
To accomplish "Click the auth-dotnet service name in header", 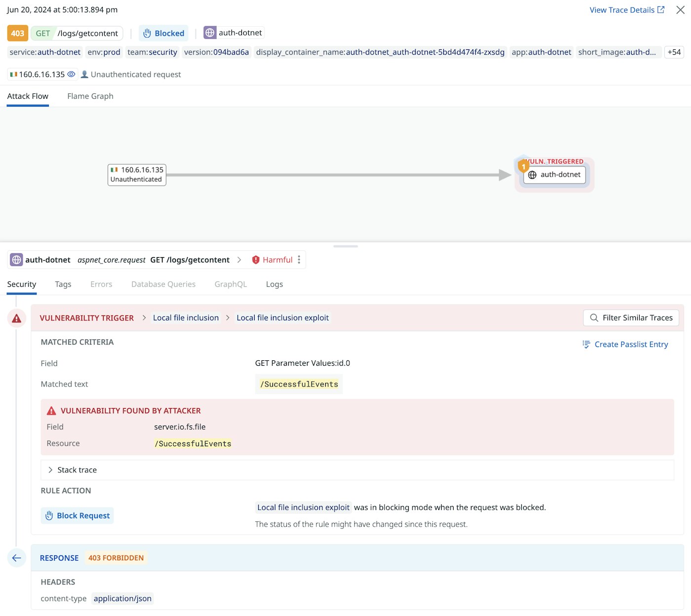I will (x=240, y=33).
